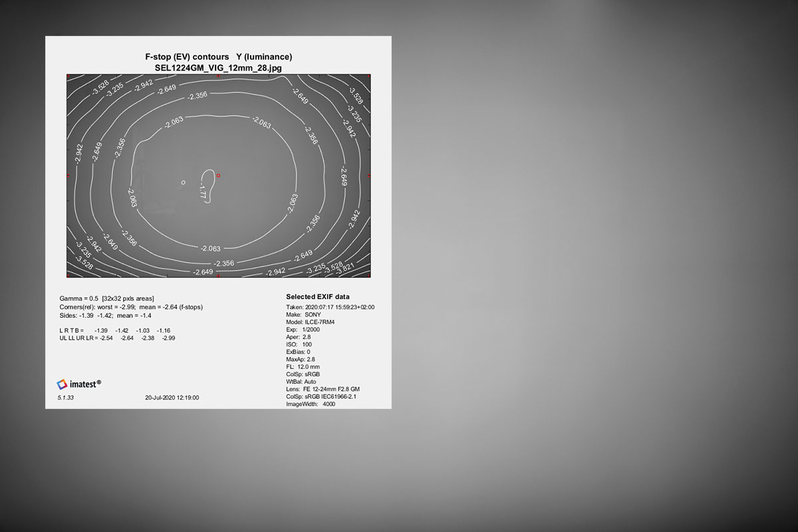This screenshot has height=532, width=798.
Task: Click the Lens: FE 12-24mm F2.8 GM line
Action: pos(323,389)
